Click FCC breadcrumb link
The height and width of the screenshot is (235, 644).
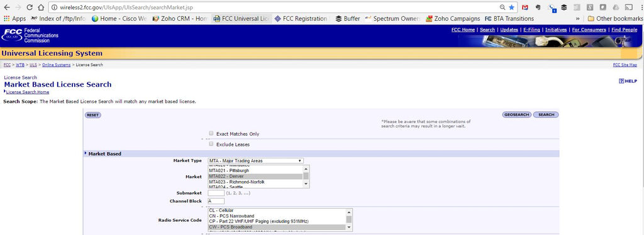point(7,65)
